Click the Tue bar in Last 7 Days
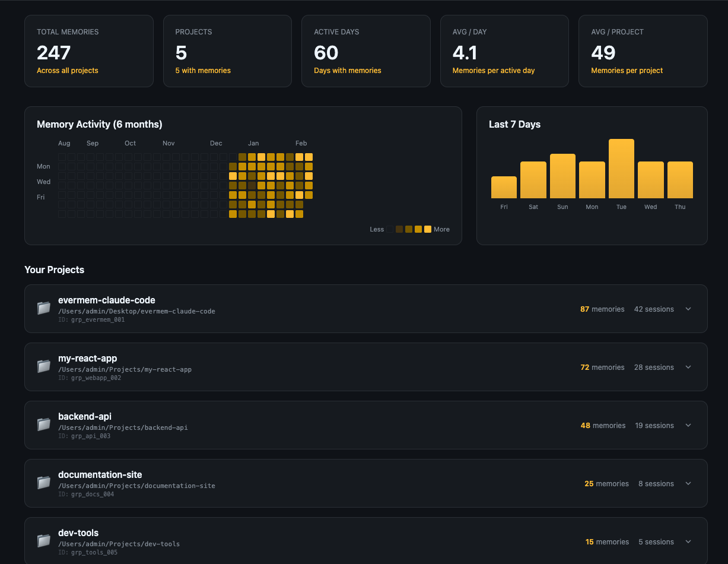This screenshot has width=728, height=564. click(621, 169)
